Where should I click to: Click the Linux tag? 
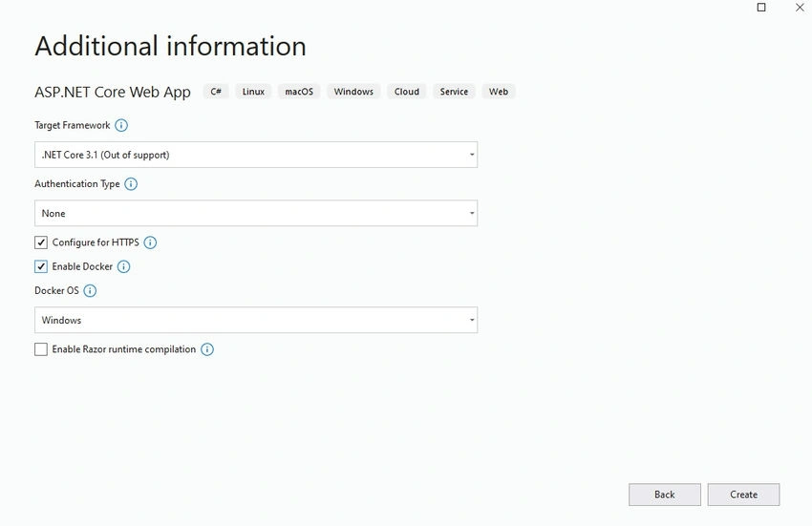click(253, 92)
